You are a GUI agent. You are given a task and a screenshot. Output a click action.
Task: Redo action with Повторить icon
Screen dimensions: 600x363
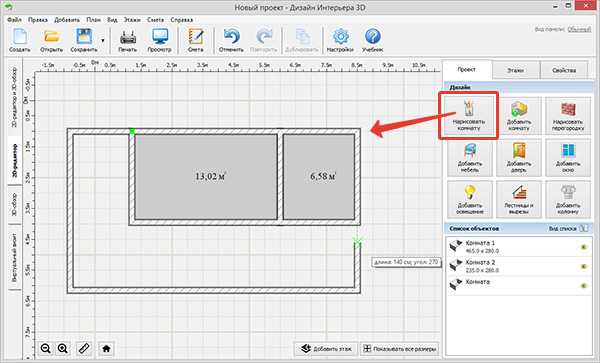[x=263, y=40]
